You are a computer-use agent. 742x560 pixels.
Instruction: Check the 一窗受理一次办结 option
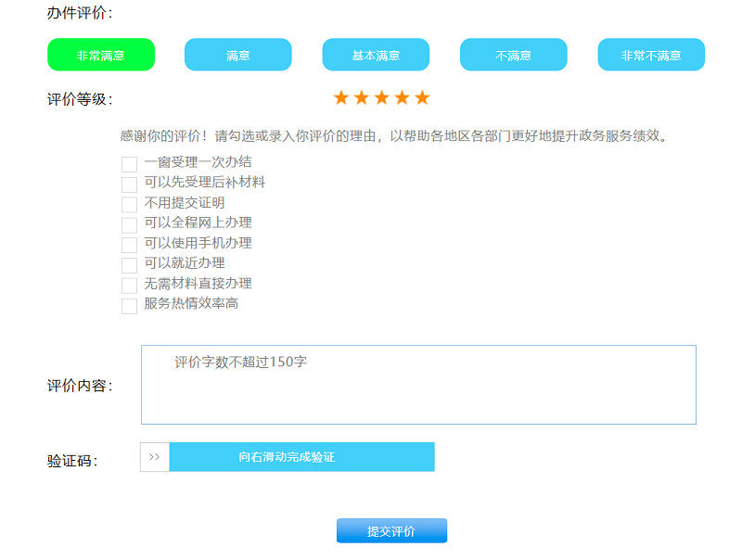tap(129, 163)
